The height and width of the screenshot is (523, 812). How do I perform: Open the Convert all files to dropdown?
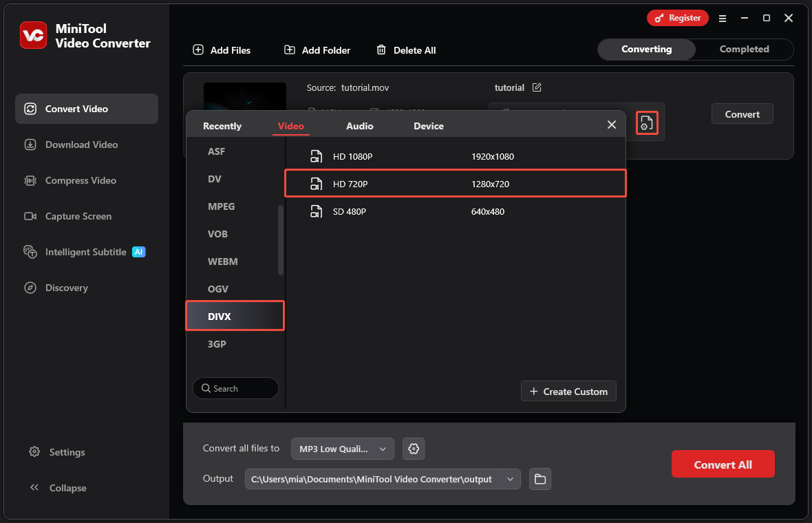point(342,448)
